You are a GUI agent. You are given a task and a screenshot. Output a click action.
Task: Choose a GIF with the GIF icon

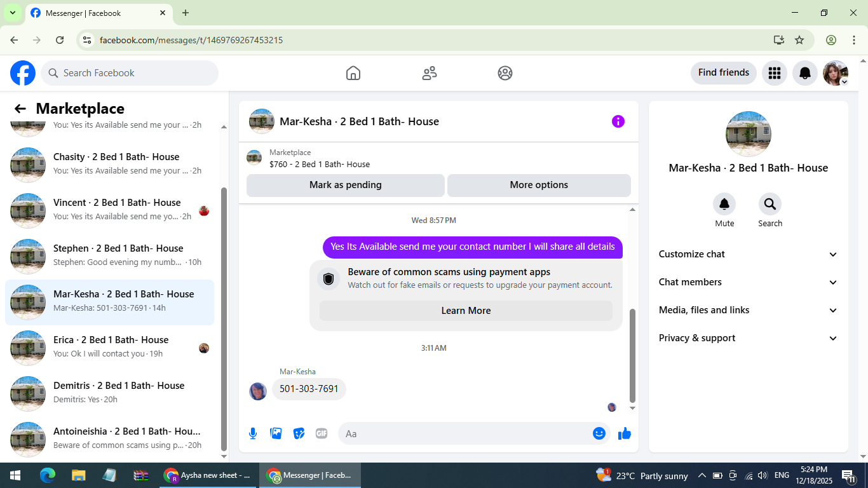pos(322,433)
